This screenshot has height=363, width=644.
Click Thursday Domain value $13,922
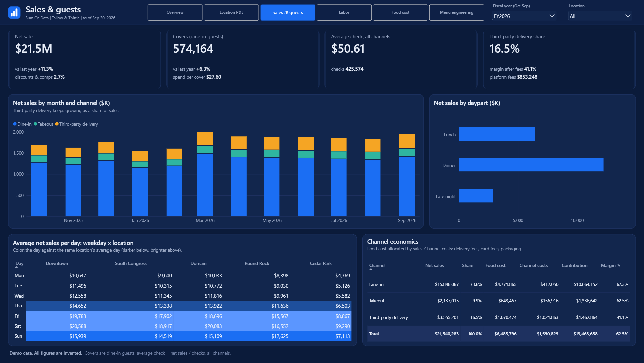point(213,306)
